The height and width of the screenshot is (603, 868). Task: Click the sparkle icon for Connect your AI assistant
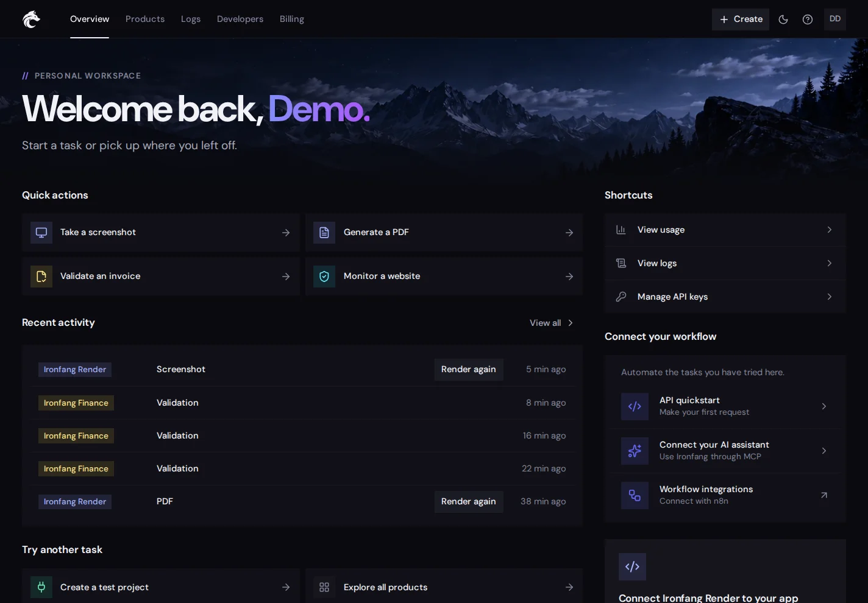[635, 451]
